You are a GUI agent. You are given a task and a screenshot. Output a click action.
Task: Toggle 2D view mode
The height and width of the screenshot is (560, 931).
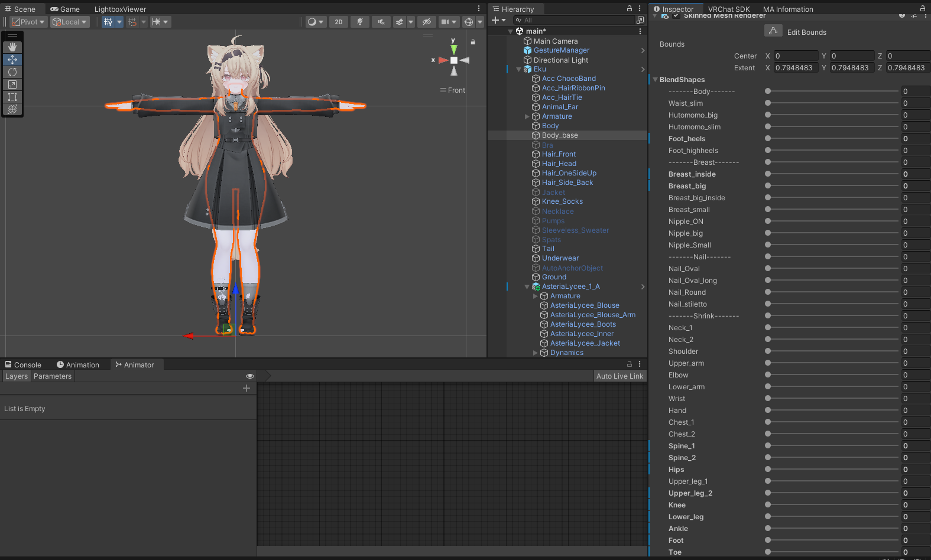pos(339,22)
